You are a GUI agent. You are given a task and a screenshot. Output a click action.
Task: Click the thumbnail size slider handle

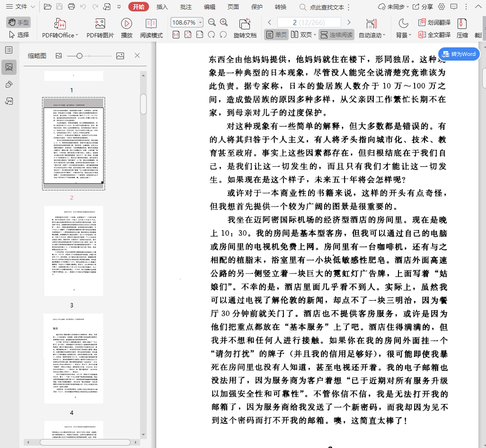click(x=80, y=56)
